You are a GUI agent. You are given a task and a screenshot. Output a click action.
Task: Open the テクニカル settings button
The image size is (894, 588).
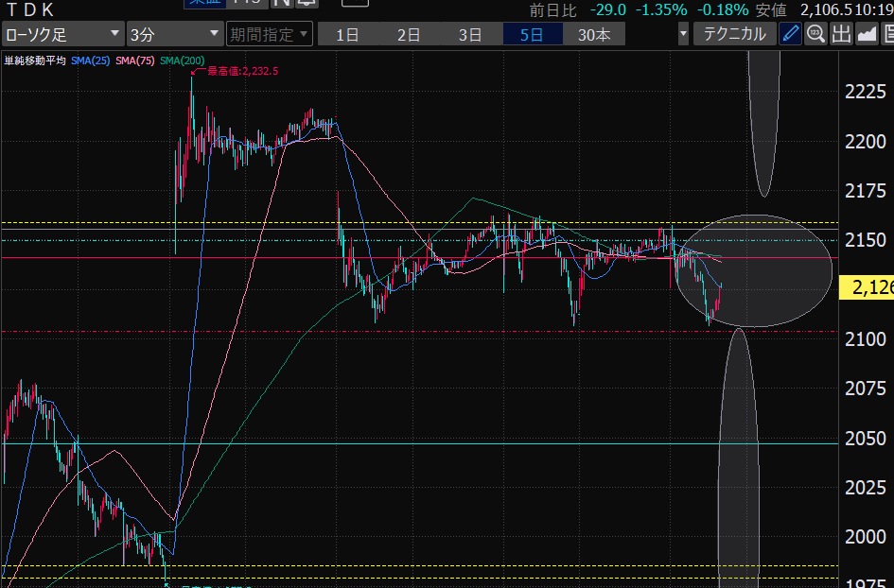(735, 35)
